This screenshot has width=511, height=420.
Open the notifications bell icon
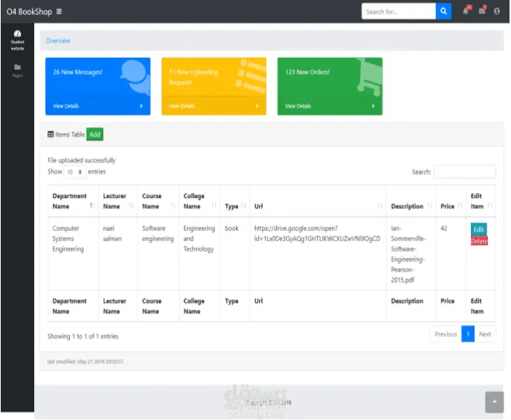466,10
